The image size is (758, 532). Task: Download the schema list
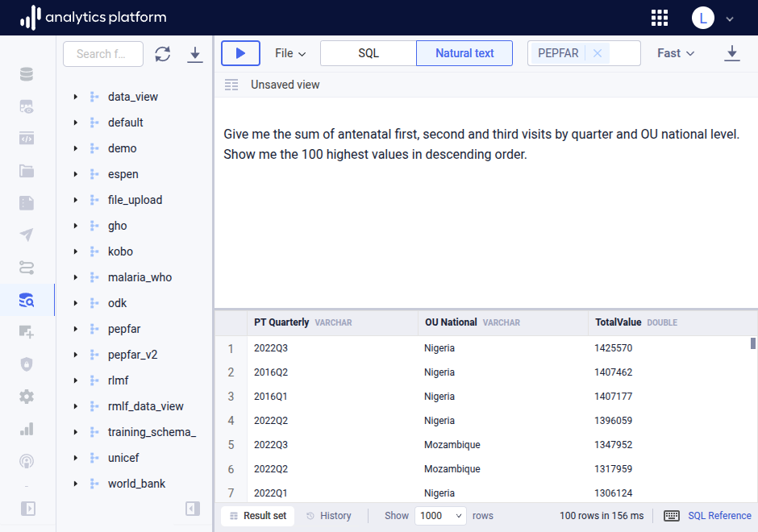pos(195,54)
